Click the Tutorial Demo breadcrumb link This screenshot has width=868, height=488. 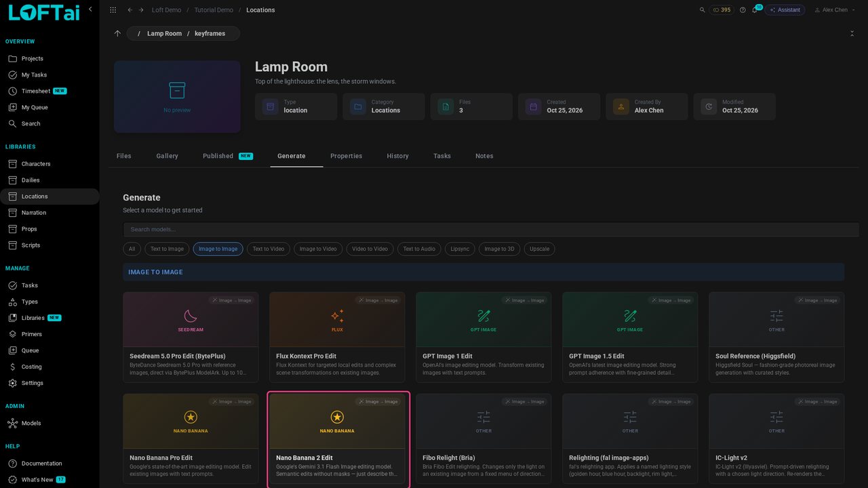(214, 10)
